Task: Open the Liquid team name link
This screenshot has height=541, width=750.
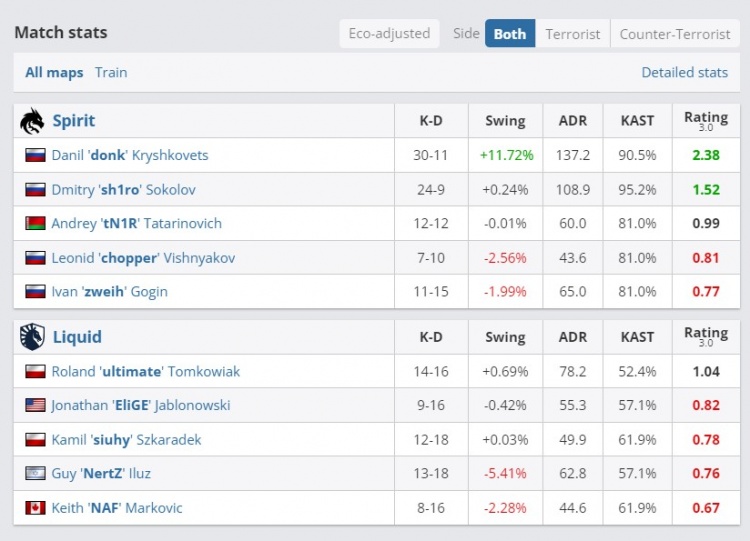Action: click(77, 337)
